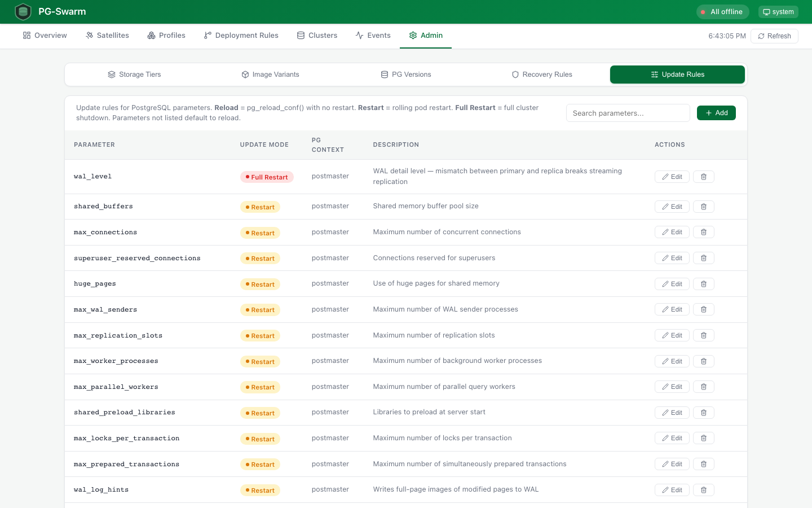
Task: Click the All offline status indicator
Action: (x=722, y=12)
